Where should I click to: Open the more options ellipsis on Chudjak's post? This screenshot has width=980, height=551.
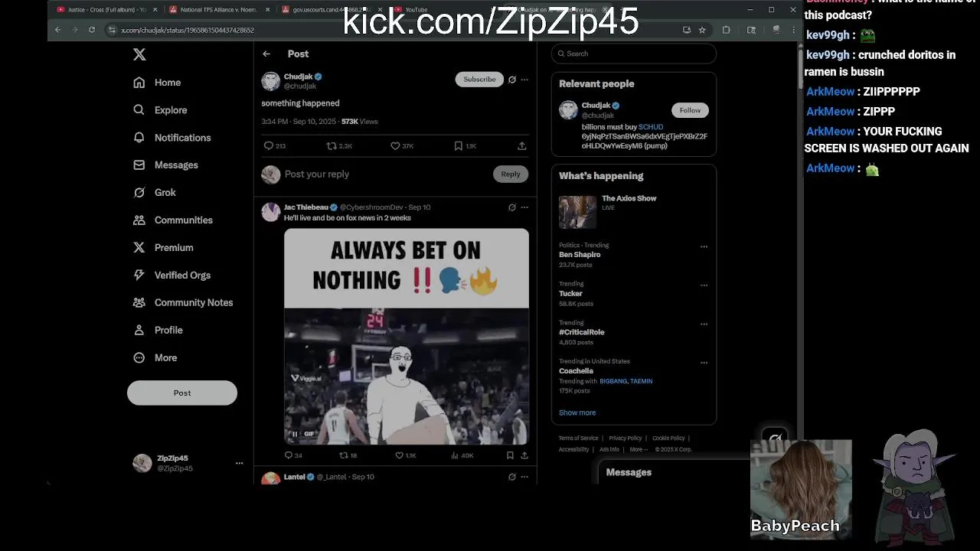(524, 80)
